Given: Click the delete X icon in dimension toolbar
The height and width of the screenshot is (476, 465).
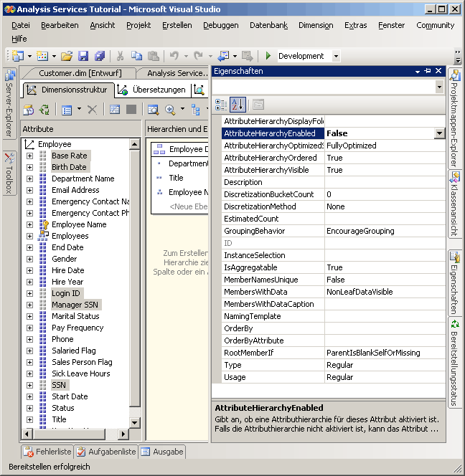Looking at the screenshot, I should [x=92, y=110].
